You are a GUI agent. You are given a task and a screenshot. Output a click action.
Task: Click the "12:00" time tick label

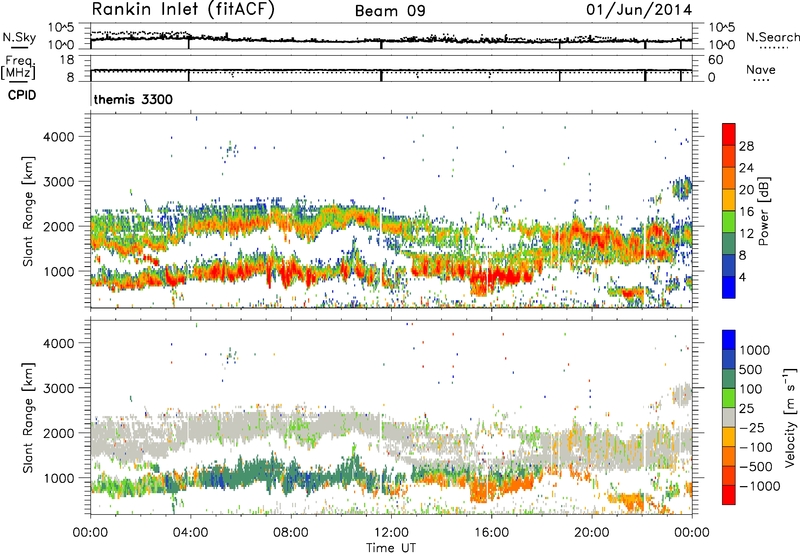click(391, 533)
